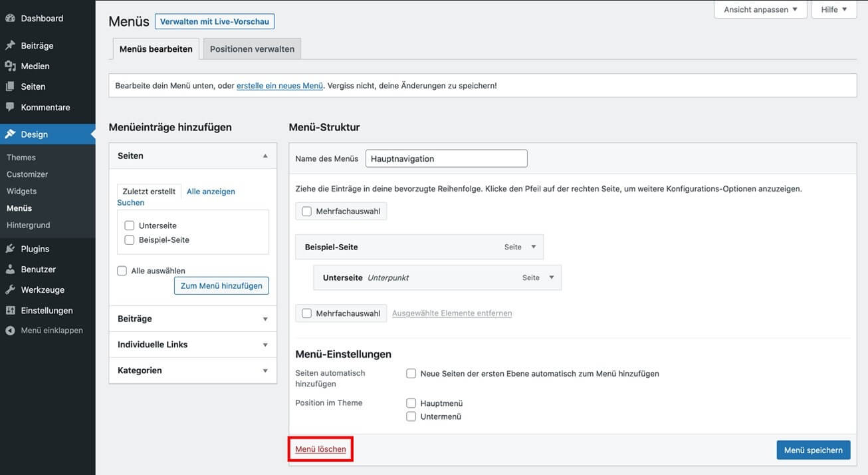Select the Unterseite Unterpunkt menu item bar
Image resolution: width=868 pixels, height=475 pixels.
point(437,277)
